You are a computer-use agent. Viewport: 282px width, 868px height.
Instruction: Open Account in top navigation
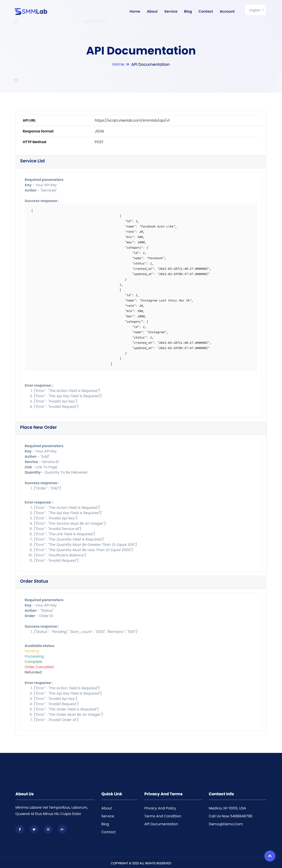click(x=227, y=11)
